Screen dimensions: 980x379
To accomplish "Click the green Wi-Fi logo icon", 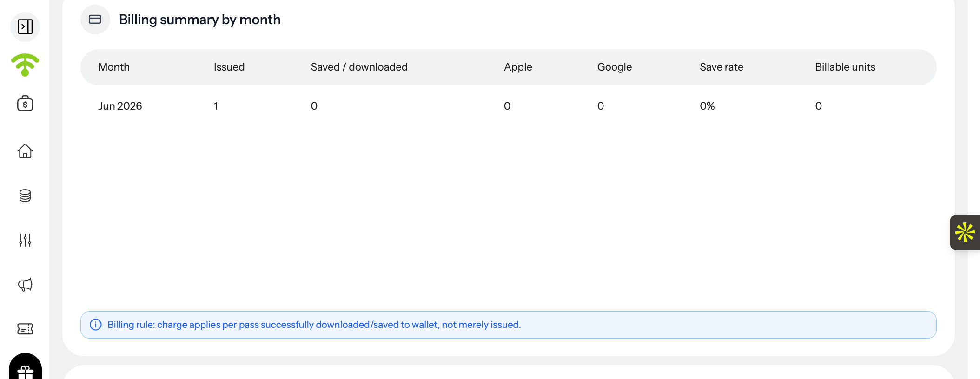I will click(25, 65).
